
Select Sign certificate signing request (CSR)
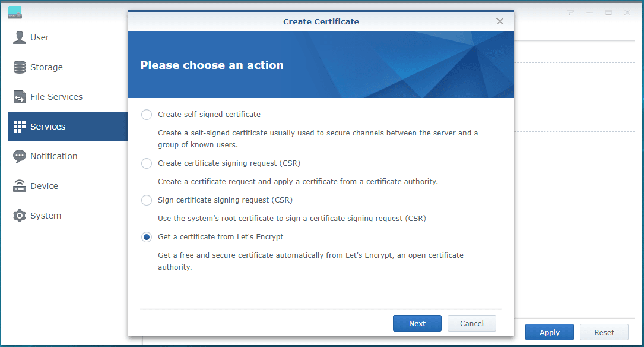(x=147, y=200)
